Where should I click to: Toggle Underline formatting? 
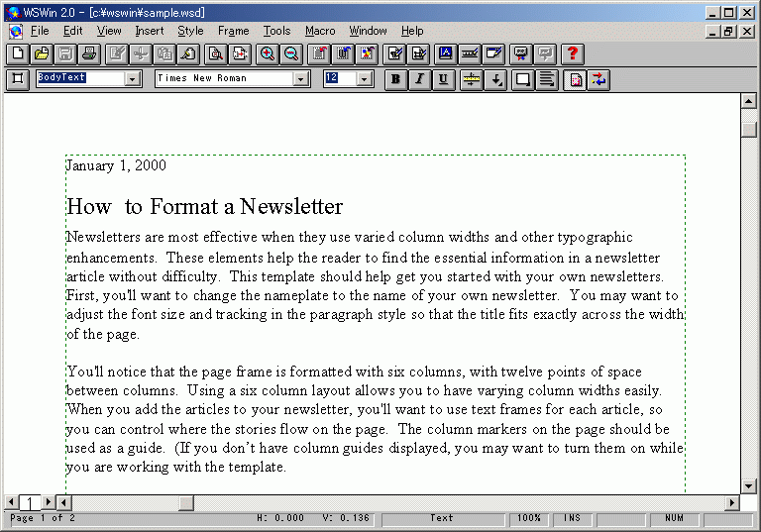tap(443, 79)
